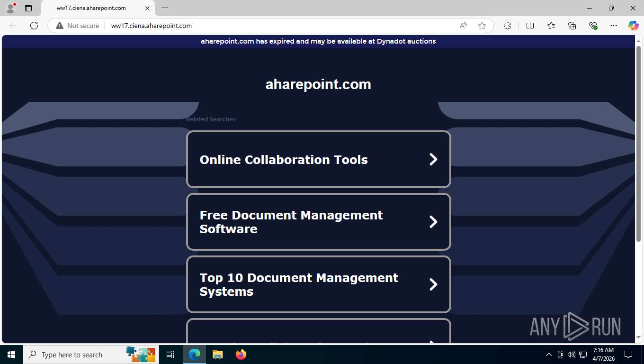
Task: Turn on Read aloud in the address bar
Action: tap(463, 26)
